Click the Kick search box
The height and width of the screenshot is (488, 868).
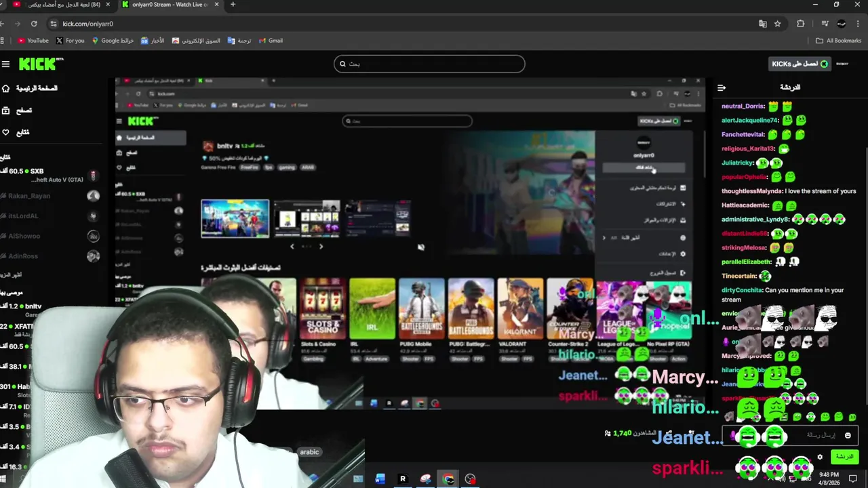coord(429,64)
